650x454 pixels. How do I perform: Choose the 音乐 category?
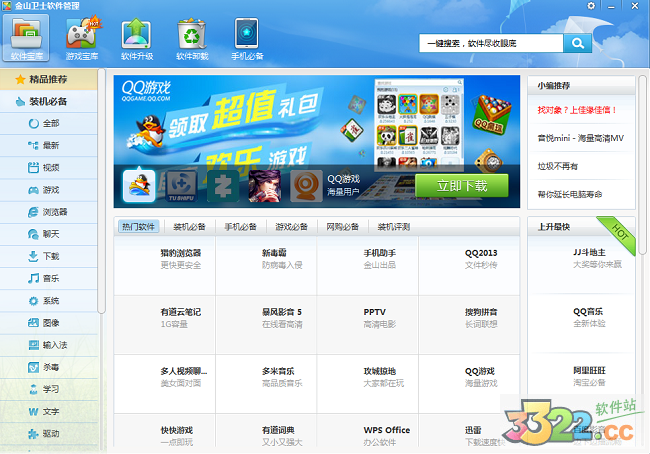(x=49, y=278)
